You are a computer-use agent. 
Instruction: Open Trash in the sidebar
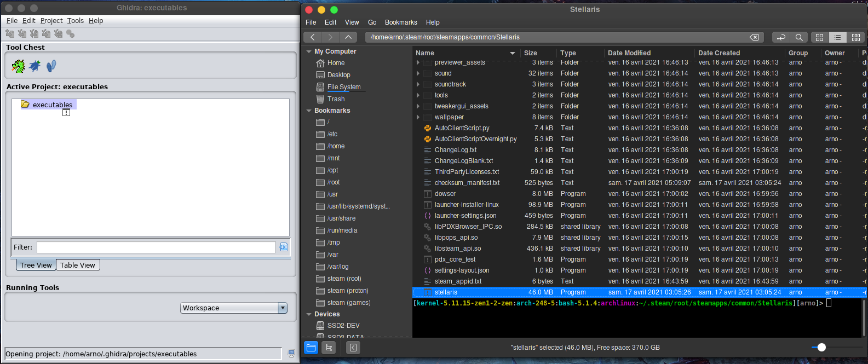(336, 99)
